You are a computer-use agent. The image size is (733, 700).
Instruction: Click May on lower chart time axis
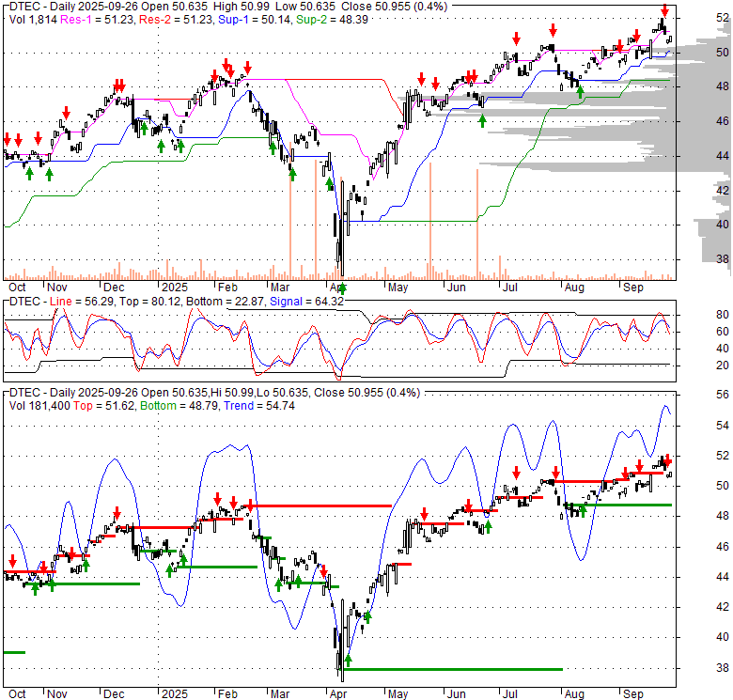click(398, 694)
